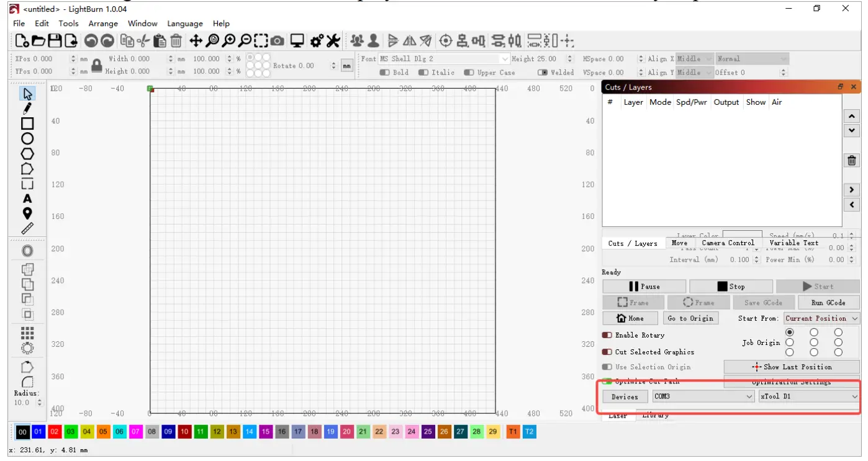Image resolution: width=868 pixels, height=461 pixels.
Task: Select the red 02 color swatch
Action: coord(55,431)
